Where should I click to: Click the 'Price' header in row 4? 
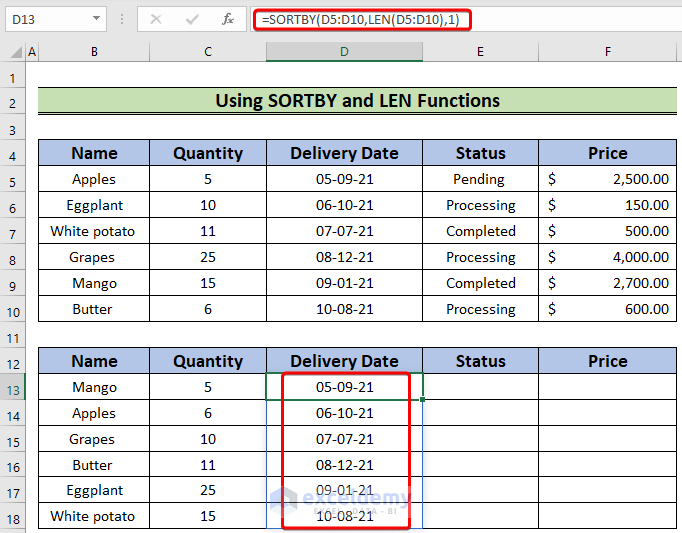608,153
